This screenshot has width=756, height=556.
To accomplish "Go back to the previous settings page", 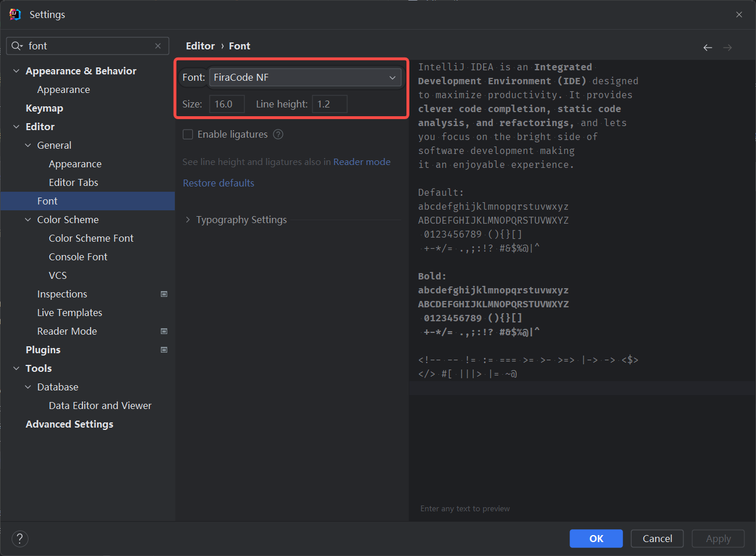I will pos(708,47).
